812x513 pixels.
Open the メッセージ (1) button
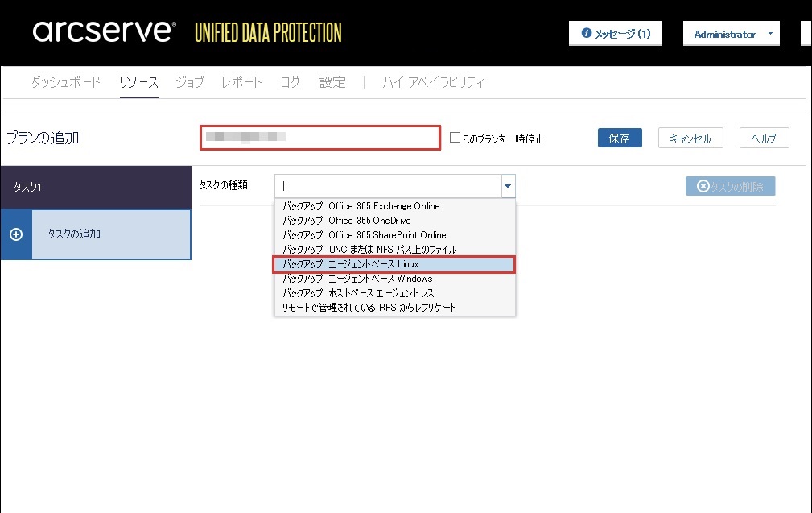click(615, 34)
